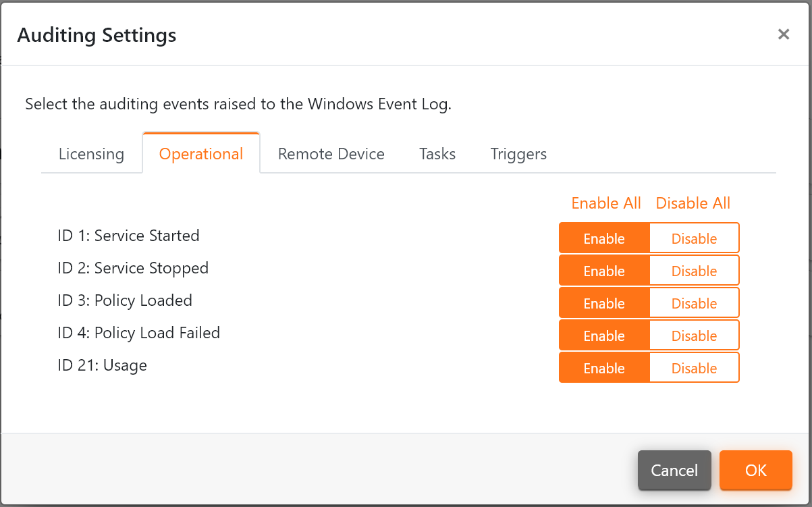
Task: Disable ID 3 Policy Loaded event
Action: tap(694, 303)
